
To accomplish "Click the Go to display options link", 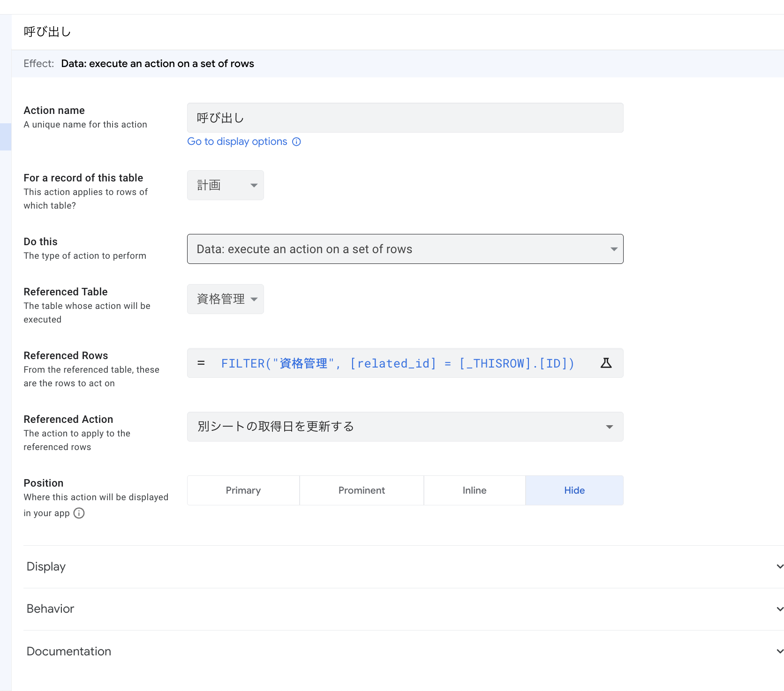I will pos(237,142).
